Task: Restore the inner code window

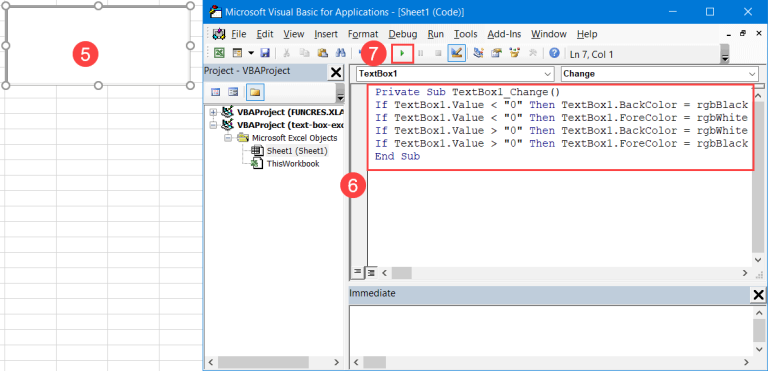Action: [x=743, y=34]
